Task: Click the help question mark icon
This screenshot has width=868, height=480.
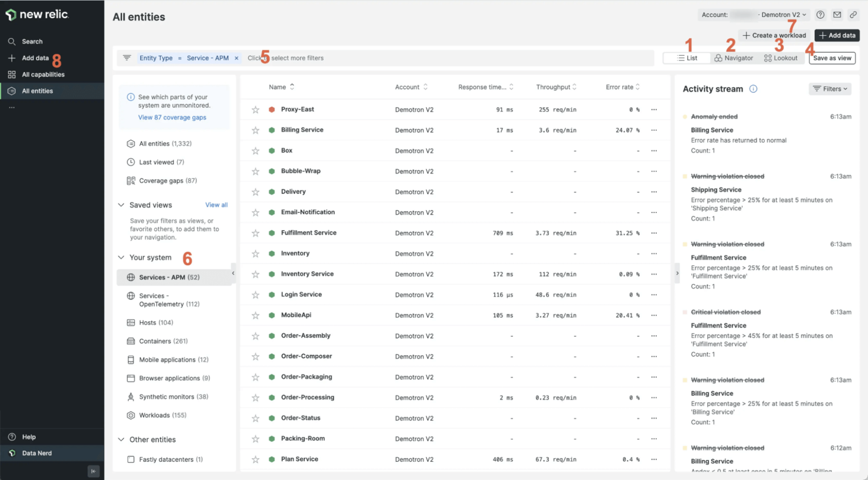Action: [x=820, y=15]
